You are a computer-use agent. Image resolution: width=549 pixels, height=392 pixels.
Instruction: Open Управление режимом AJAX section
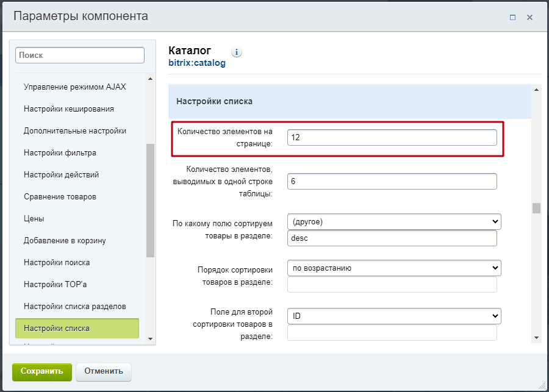[75, 87]
